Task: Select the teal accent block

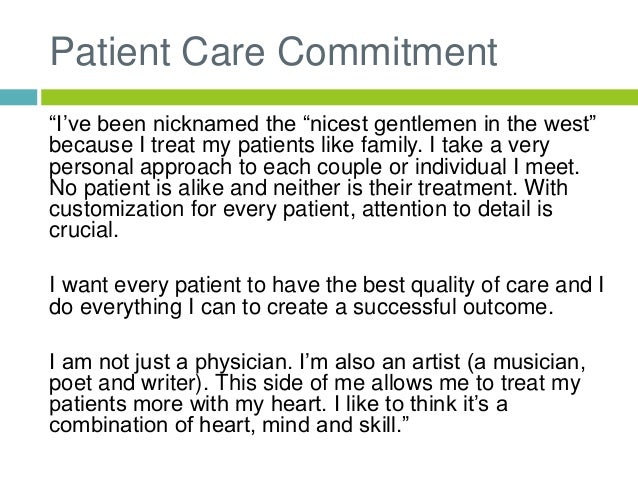Action: (x=18, y=97)
